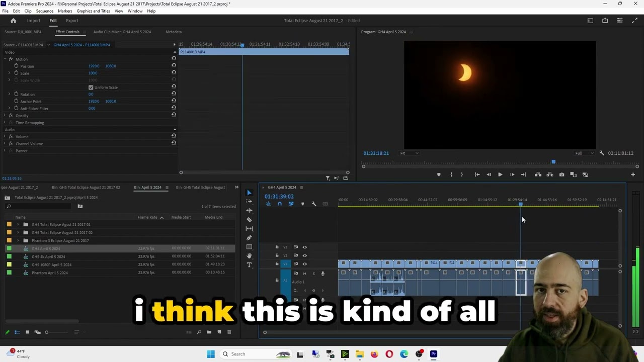Toggle Snap in timeline
This screenshot has height=362, width=644.
[x=280, y=204]
